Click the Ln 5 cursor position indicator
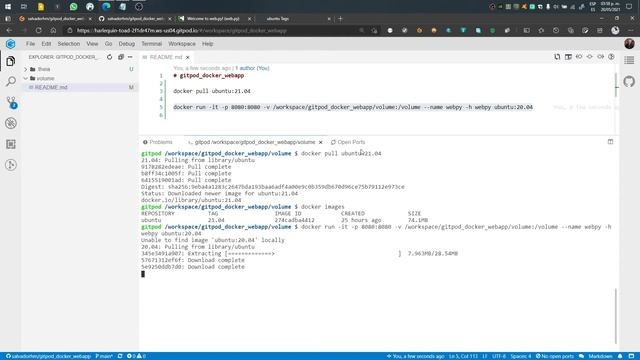This screenshot has width=640, height=360. (x=463, y=356)
